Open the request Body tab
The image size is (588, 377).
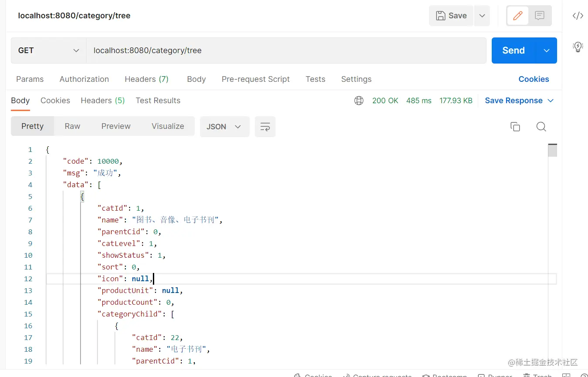[196, 79]
